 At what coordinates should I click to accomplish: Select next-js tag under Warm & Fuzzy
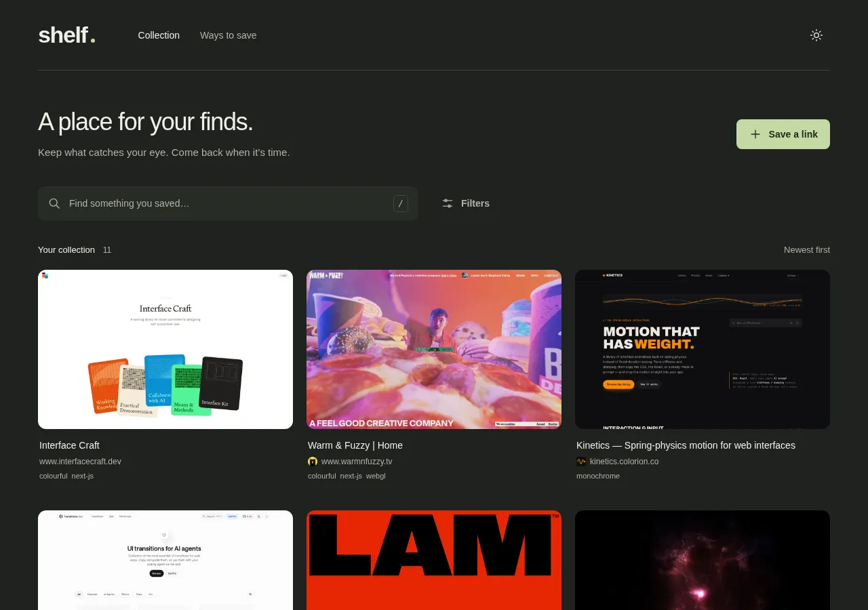[x=351, y=476]
